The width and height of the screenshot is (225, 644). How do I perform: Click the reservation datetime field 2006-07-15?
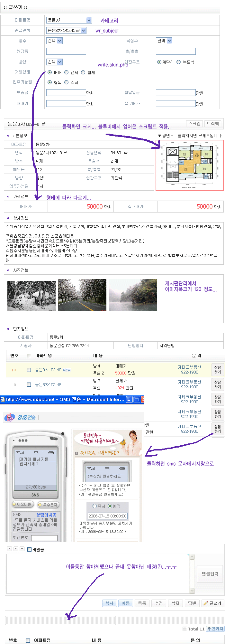107,516
